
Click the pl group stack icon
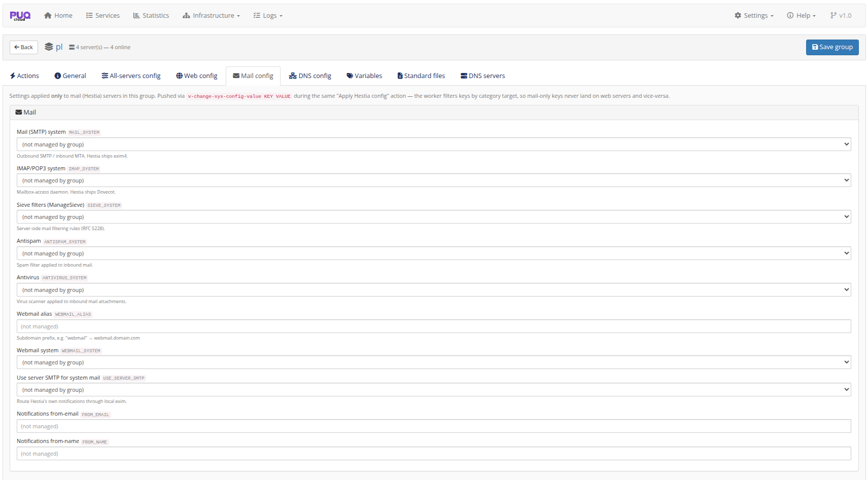49,47
